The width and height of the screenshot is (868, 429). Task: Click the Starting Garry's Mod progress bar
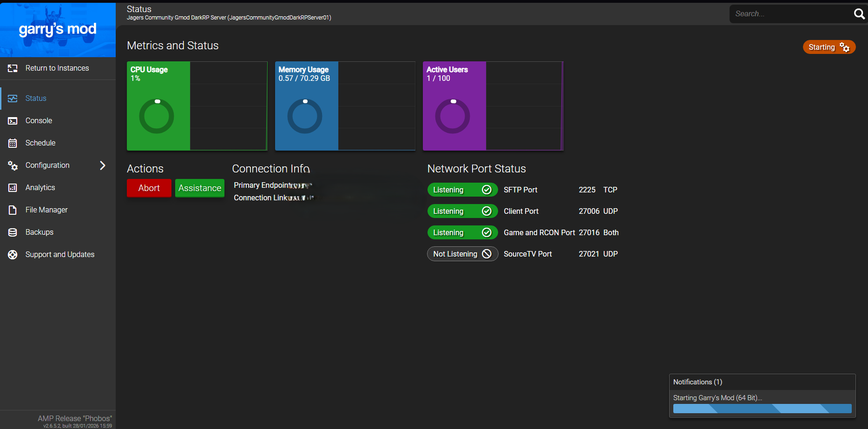pyautogui.click(x=762, y=409)
